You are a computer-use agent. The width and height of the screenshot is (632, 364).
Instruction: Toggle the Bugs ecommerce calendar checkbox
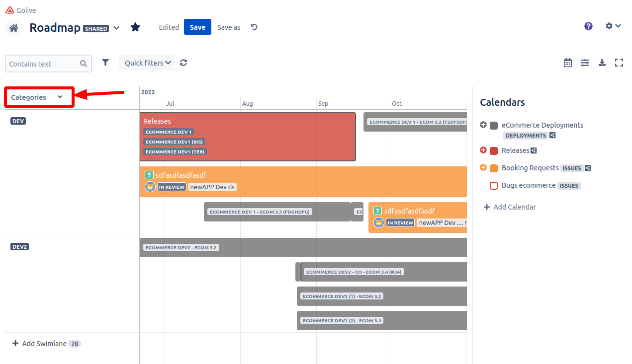(x=494, y=186)
